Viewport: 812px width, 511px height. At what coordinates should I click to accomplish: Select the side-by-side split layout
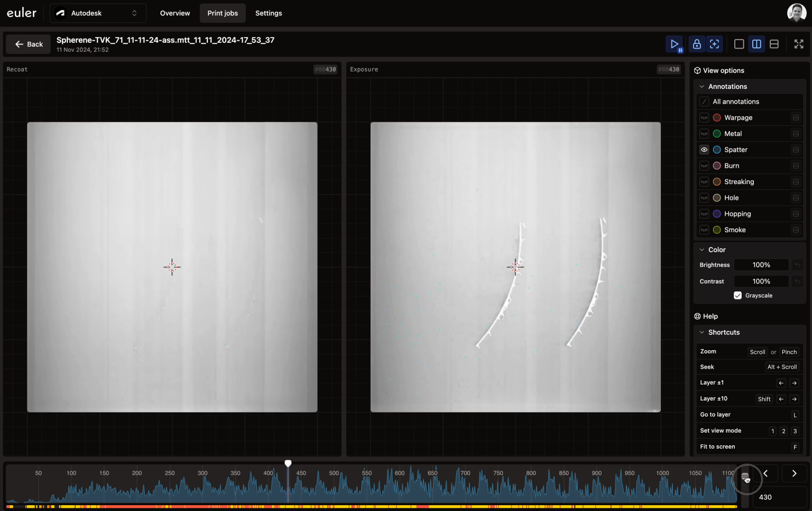(756, 44)
